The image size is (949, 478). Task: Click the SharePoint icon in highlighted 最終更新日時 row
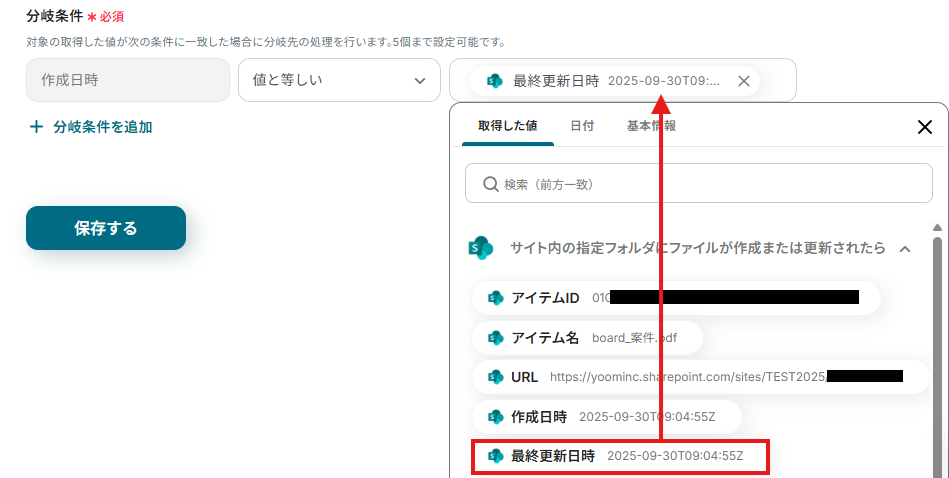coord(496,456)
